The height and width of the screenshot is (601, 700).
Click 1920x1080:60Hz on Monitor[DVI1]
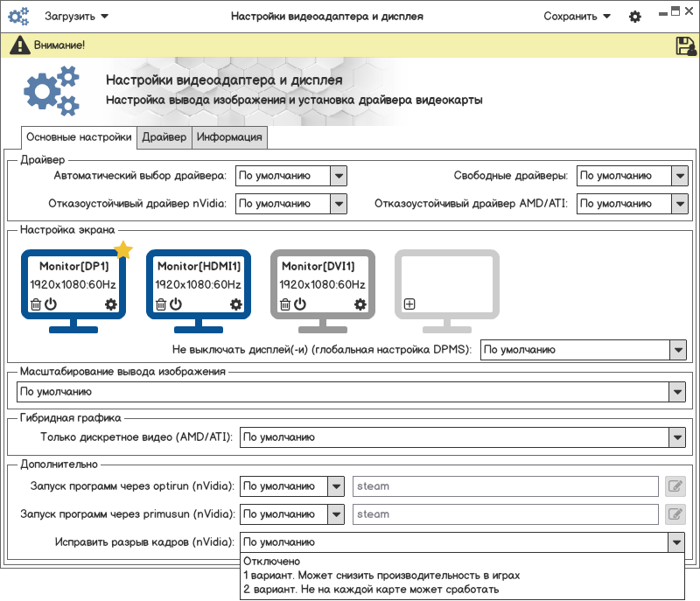point(322,284)
